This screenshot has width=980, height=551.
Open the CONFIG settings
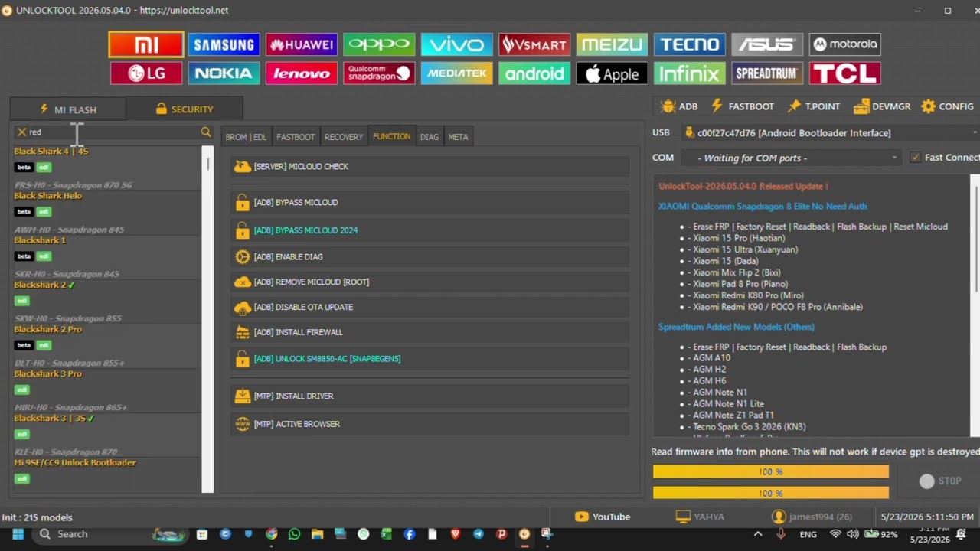pyautogui.click(x=948, y=106)
